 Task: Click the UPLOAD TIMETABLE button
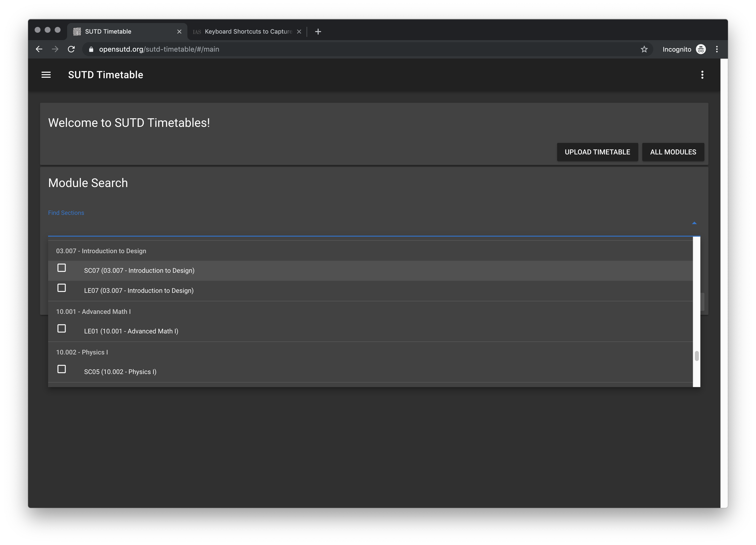tap(597, 152)
